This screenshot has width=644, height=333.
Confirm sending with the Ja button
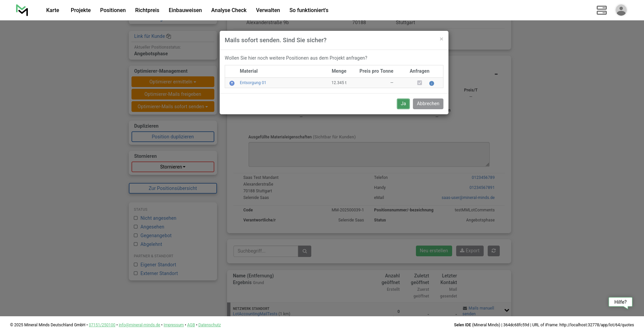click(x=403, y=104)
